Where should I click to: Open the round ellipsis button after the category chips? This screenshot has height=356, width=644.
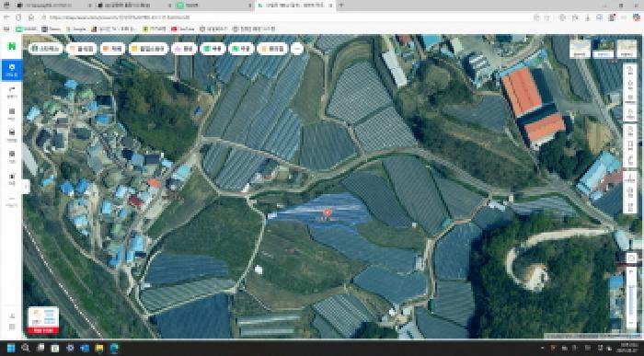(296, 49)
